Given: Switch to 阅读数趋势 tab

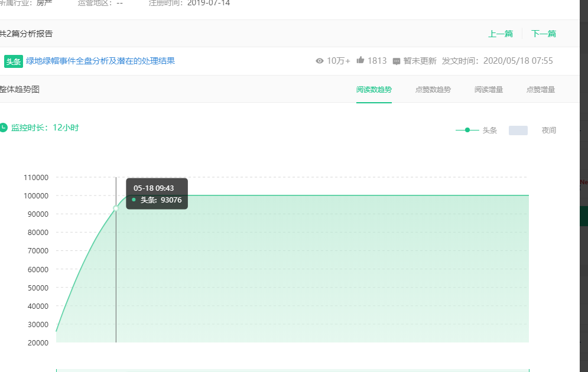Looking at the screenshot, I should (x=373, y=90).
